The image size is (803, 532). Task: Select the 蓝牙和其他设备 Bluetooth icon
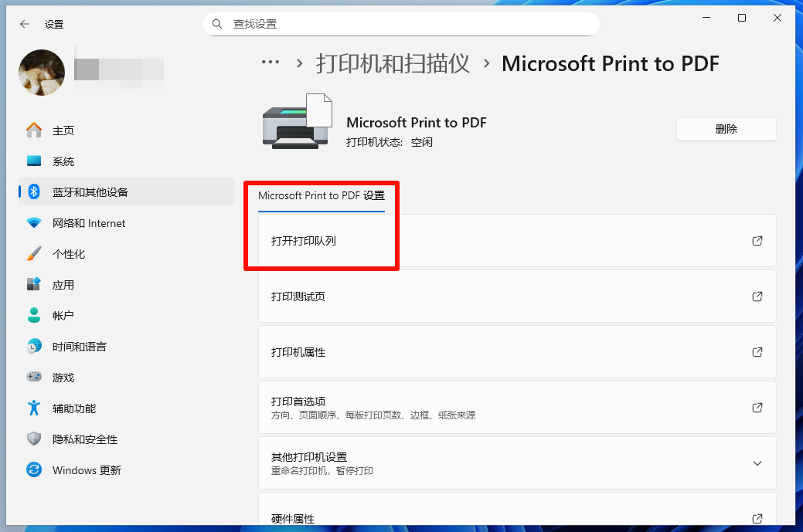tap(34, 191)
